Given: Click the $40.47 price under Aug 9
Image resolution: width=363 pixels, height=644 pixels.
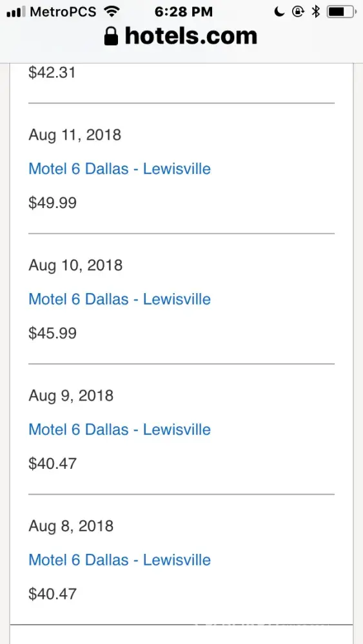Looking at the screenshot, I should tap(53, 464).
